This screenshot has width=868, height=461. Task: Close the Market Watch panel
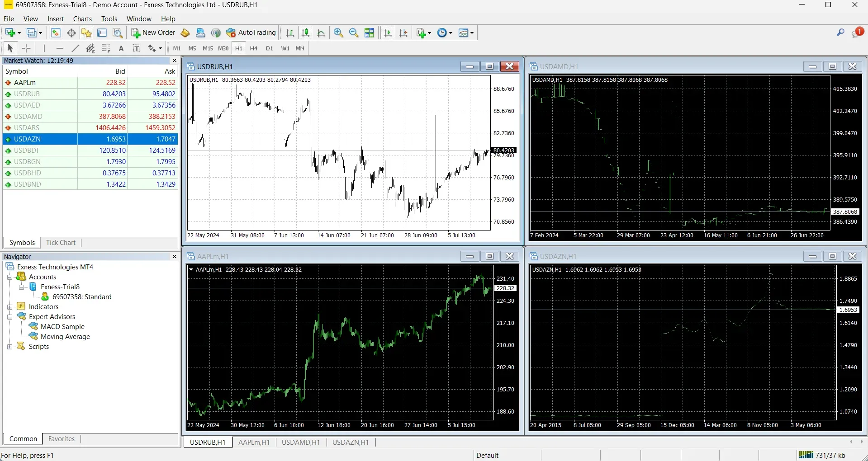175,61
